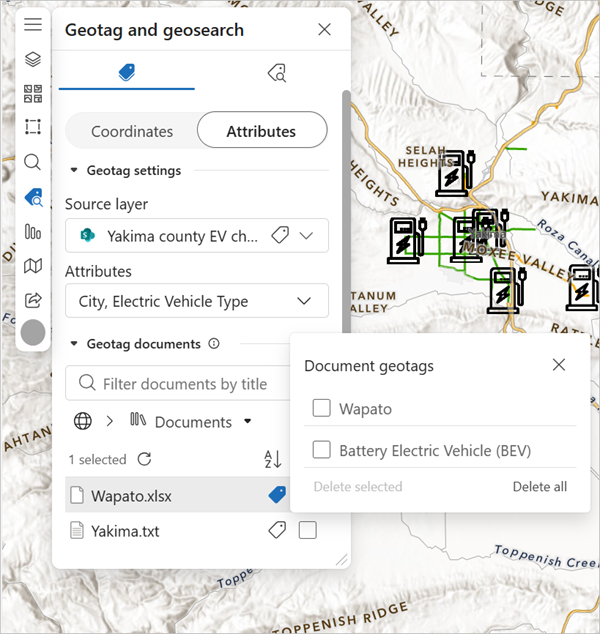Image resolution: width=600 pixels, height=634 pixels.
Task: Click the share export sidebar icon
Action: point(33,300)
